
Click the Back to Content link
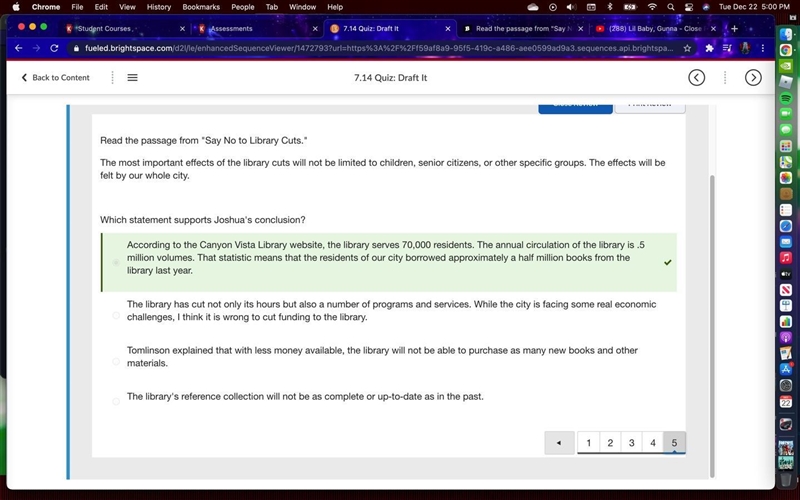(x=55, y=78)
